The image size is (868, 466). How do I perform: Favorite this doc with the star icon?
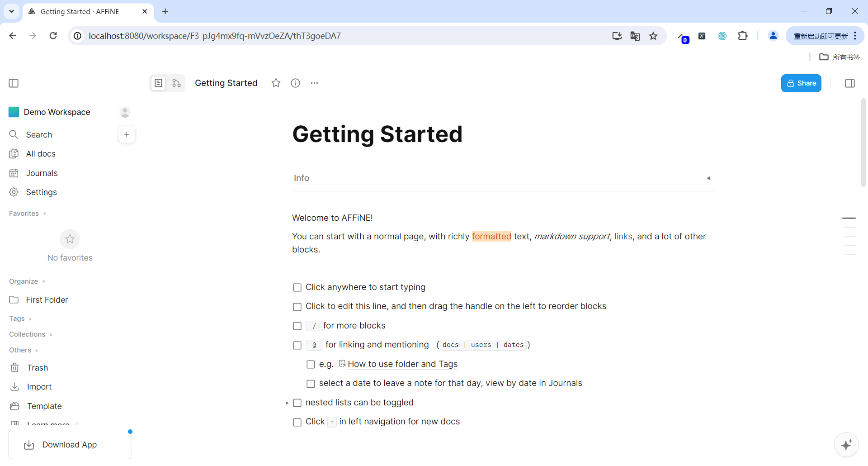(276, 83)
